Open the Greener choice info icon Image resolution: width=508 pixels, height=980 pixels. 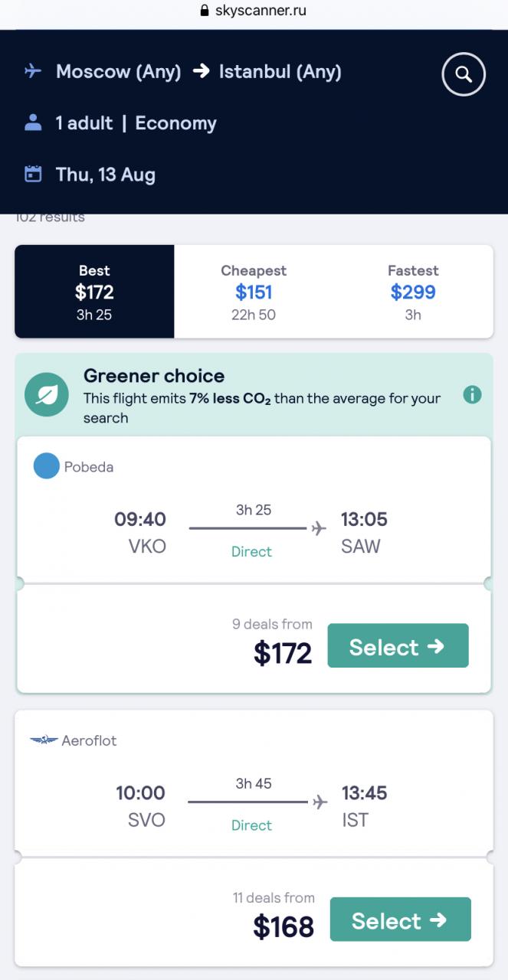coord(472,395)
